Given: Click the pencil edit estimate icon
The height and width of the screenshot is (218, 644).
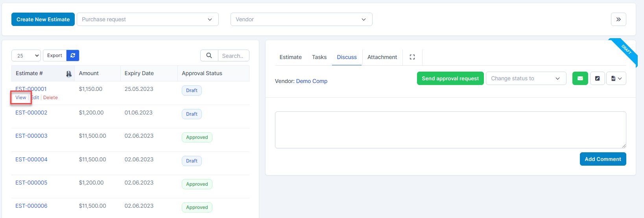Looking at the screenshot, I should tap(597, 78).
